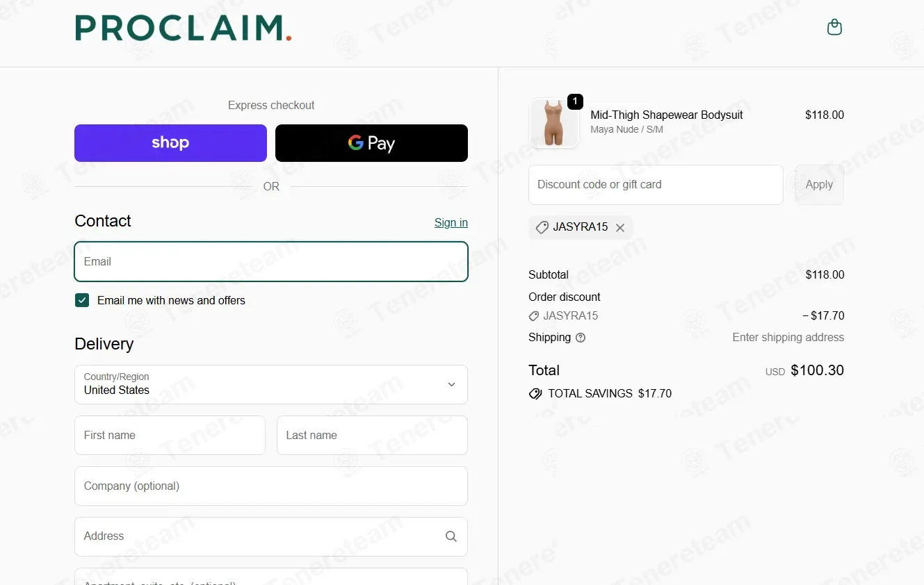Follow the Sign in link
This screenshot has width=924, height=585.
(451, 222)
